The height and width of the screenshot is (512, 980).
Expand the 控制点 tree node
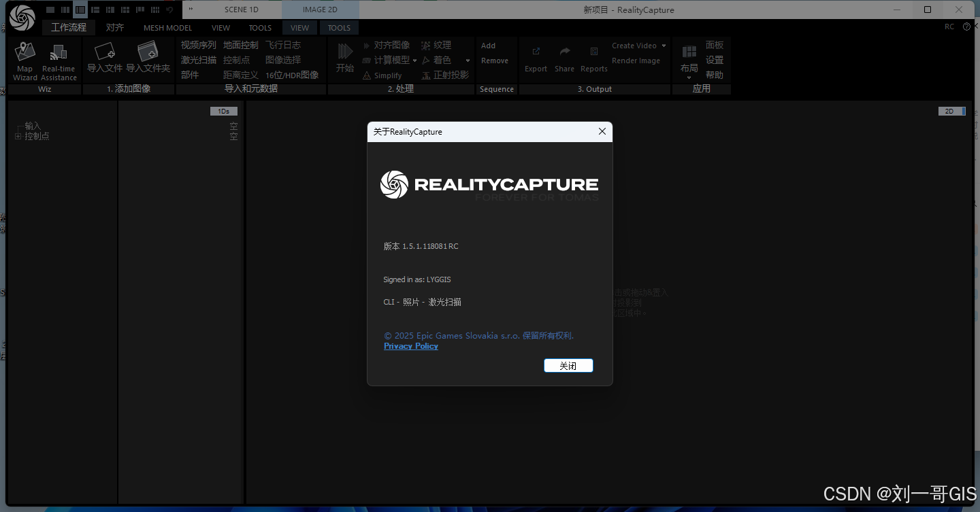(18, 136)
